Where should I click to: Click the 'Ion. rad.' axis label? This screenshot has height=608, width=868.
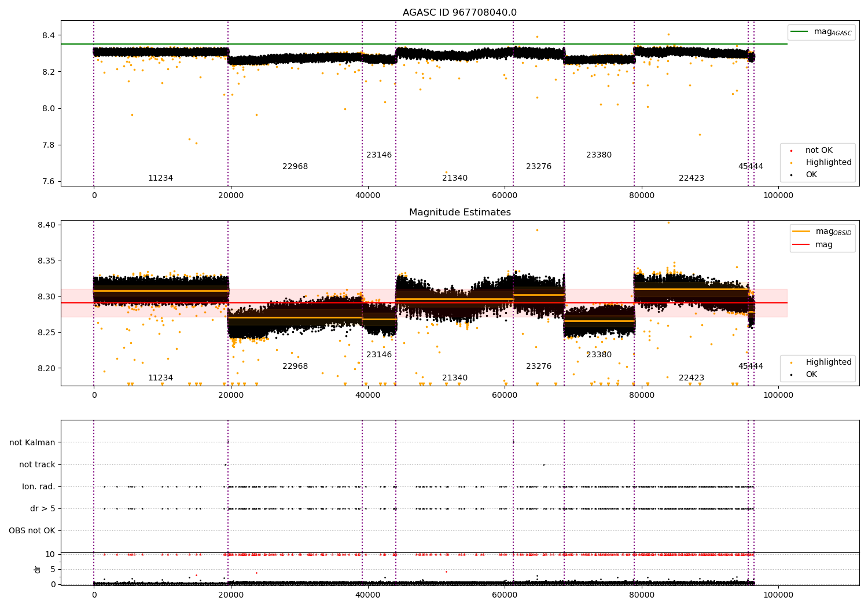(39, 486)
